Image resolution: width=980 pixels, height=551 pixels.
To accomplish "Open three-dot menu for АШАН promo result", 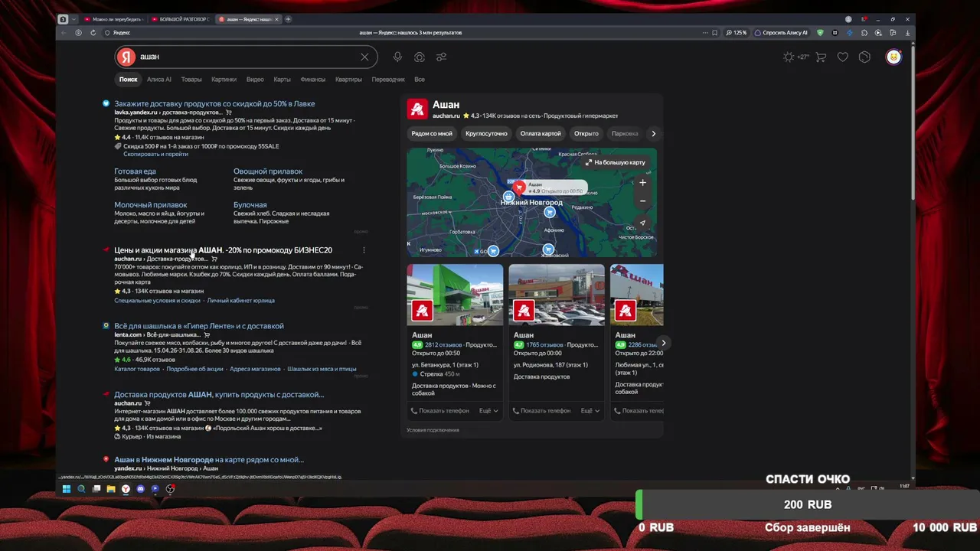I will pyautogui.click(x=364, y=250).
